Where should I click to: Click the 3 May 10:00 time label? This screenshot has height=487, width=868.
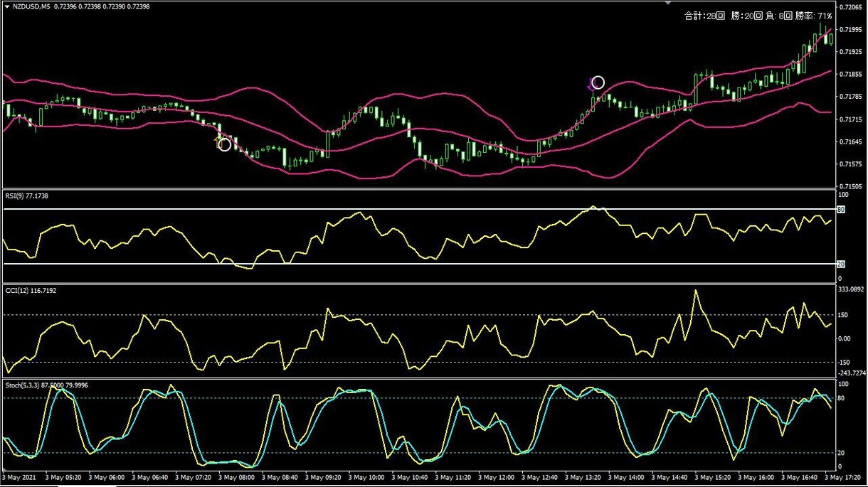tap(366, 477)
